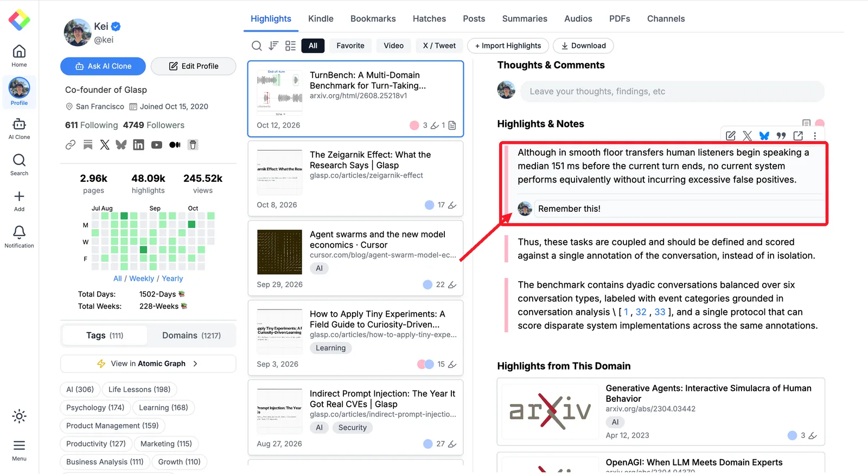This screenshot has height=474, width=868.
Task: Filter highlights by Favorite
Action: (x=350, y=46)
